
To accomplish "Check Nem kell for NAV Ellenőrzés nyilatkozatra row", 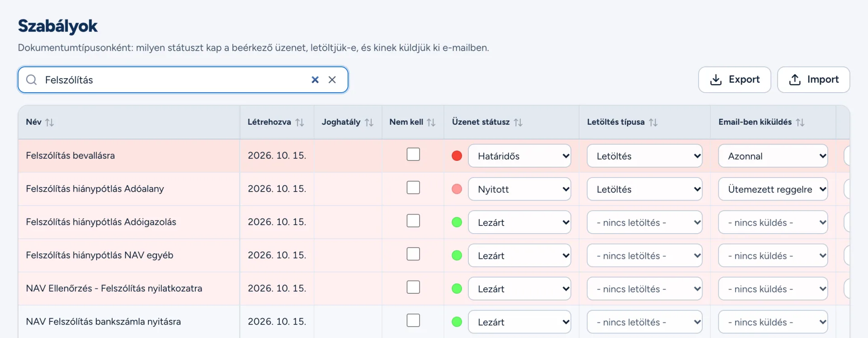I will point(413,287).
